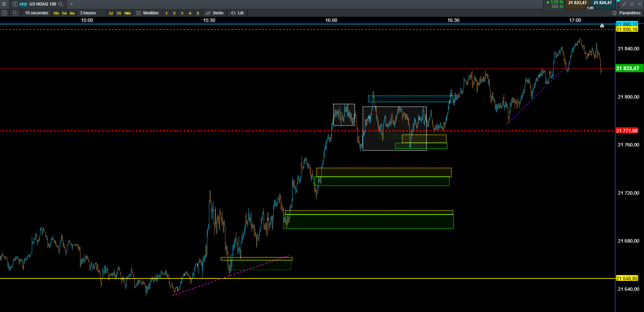The image size is (644, 312).
Task: Click the 21 823,47 sell price button
Action: 577,3
